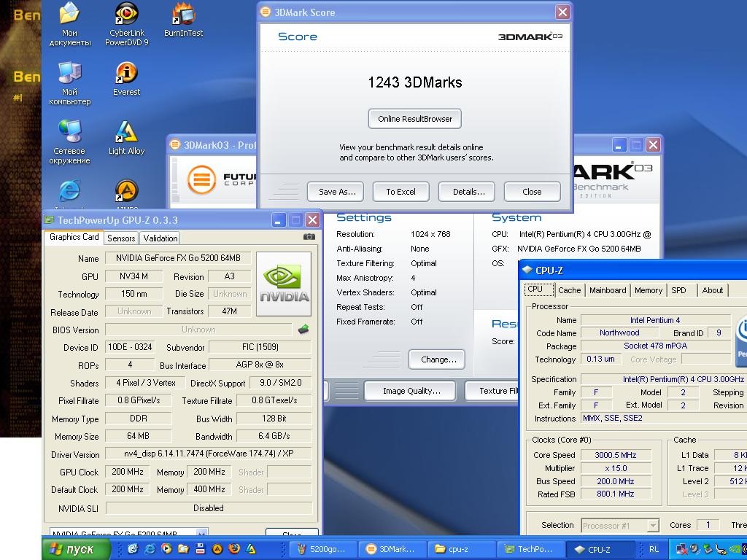Image resolution: width=747 pixels, height=560 pixels.
Task: Click the NVIDIA logo in GPU-Z
Action: (284, 284)
